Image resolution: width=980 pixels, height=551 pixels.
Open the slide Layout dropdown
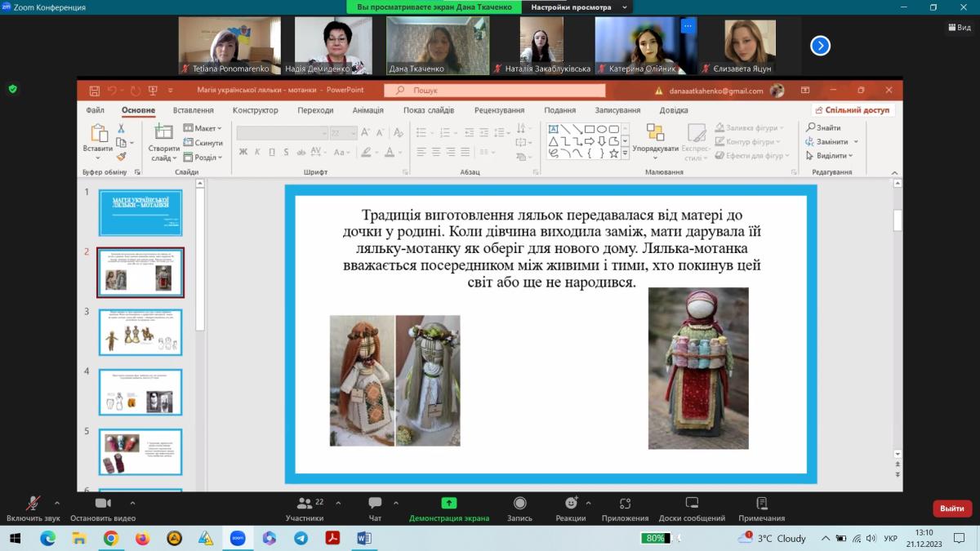tap(203, 128)
